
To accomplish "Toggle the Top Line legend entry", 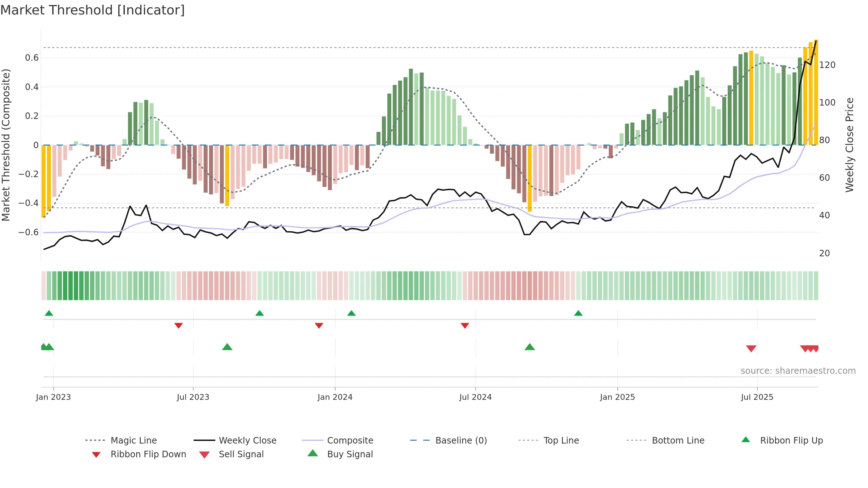I will [x=549, y=440].
